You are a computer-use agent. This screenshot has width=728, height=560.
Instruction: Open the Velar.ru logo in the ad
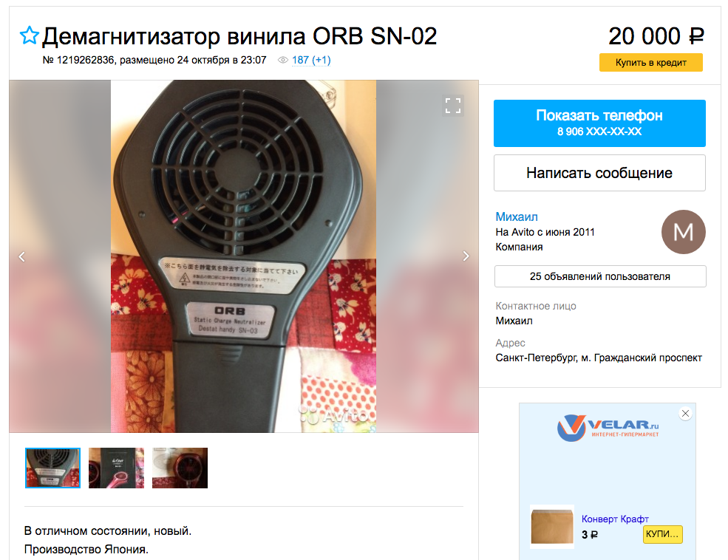point(608,427)
